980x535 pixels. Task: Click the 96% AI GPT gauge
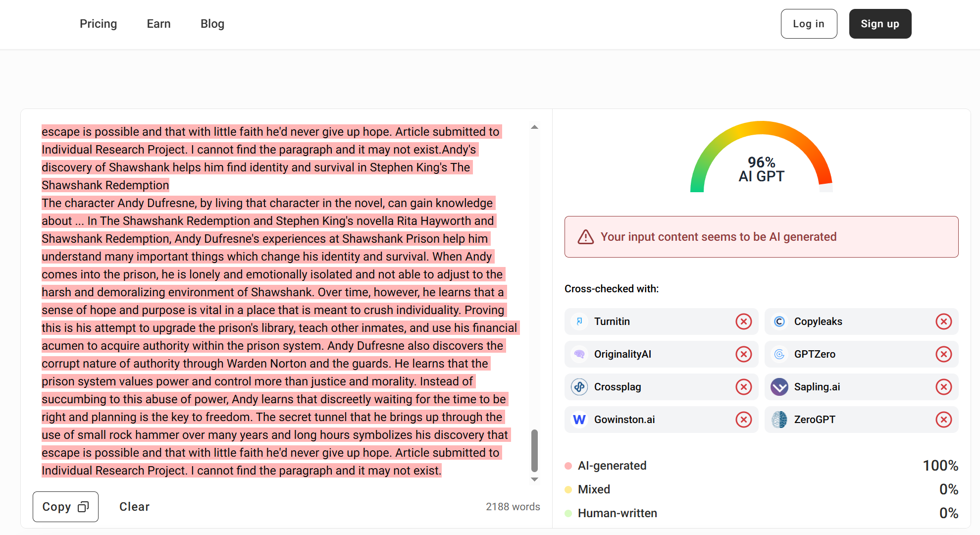(761, 157)
